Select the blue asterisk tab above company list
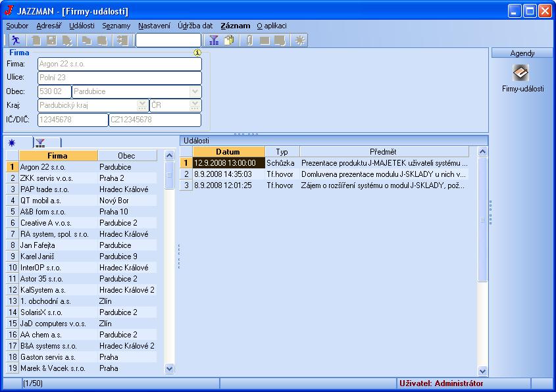The image size is (556, 392). pyautogui.click(x=12, y=143)
